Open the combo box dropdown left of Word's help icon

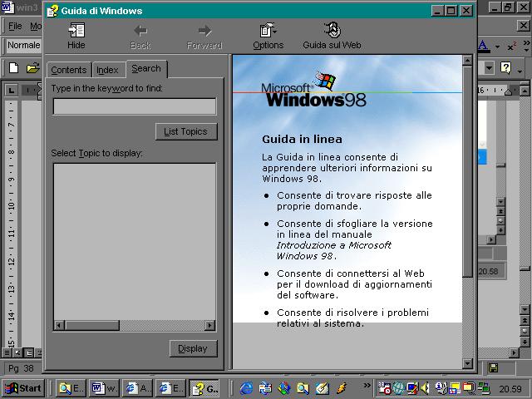pos(489,68)
